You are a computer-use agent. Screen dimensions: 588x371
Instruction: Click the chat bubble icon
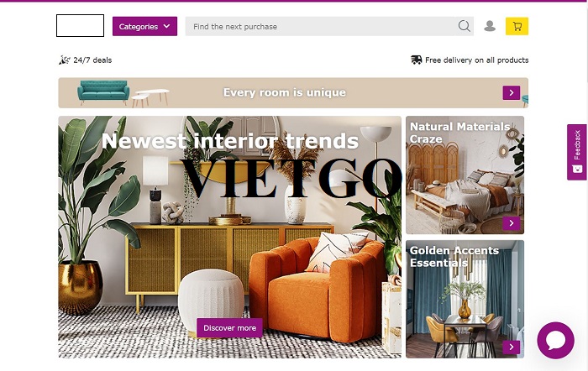click(x=555, y=340)
